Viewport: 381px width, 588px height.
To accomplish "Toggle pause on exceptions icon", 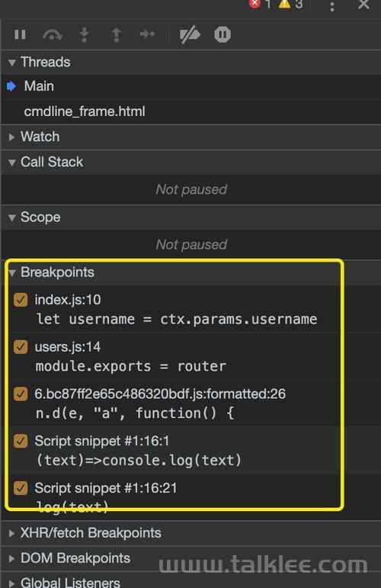I will click(223, 34).
